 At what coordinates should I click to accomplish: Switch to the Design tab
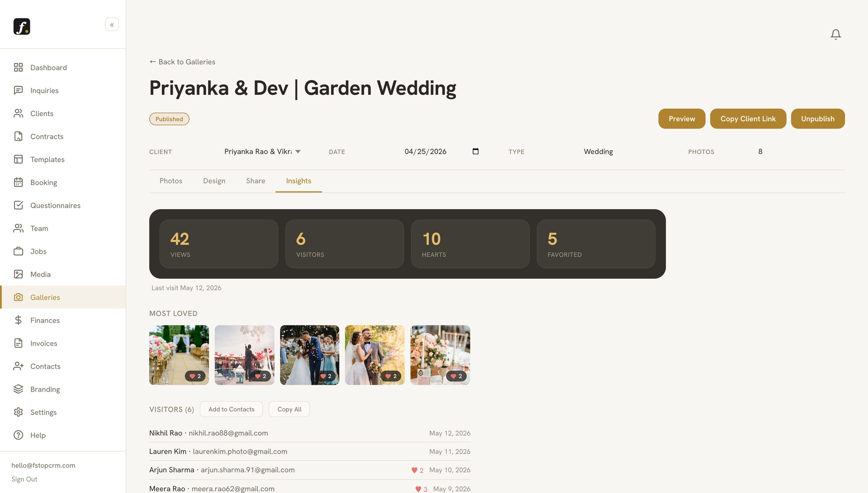point(214,181)
